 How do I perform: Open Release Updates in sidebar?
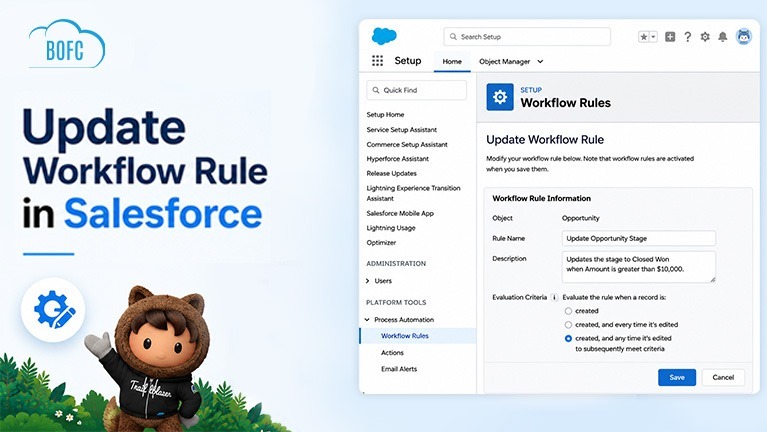(391, 173)
